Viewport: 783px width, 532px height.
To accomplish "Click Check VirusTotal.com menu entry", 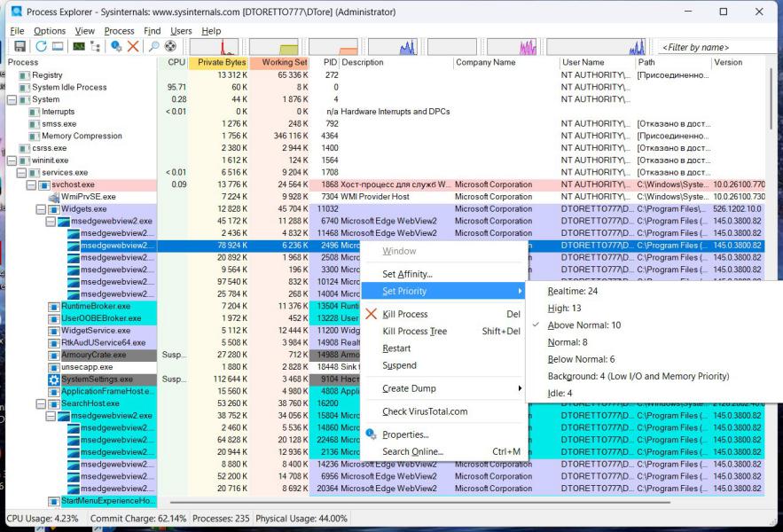I will point(425,411).
